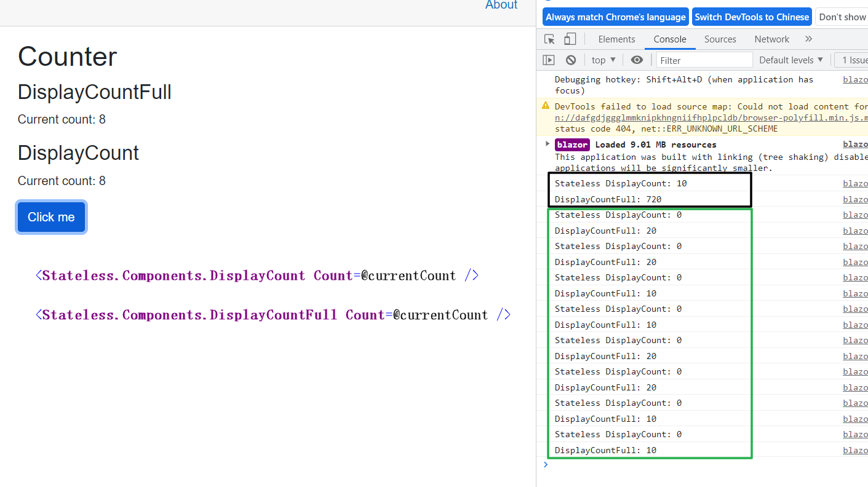Open the Default levels dropdown
Viewport: 868px width, 487px height.
[791, 60]
